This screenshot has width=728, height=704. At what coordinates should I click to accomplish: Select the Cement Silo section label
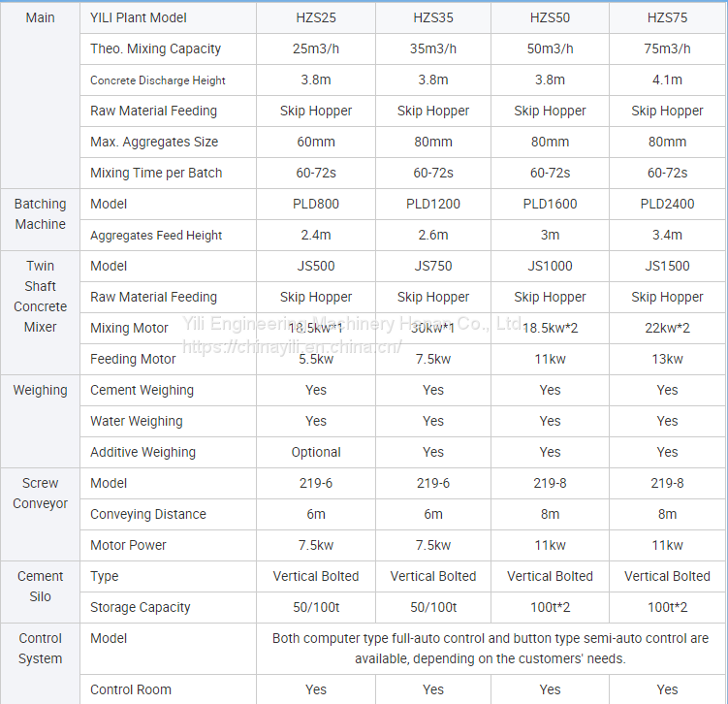(41, 587)
